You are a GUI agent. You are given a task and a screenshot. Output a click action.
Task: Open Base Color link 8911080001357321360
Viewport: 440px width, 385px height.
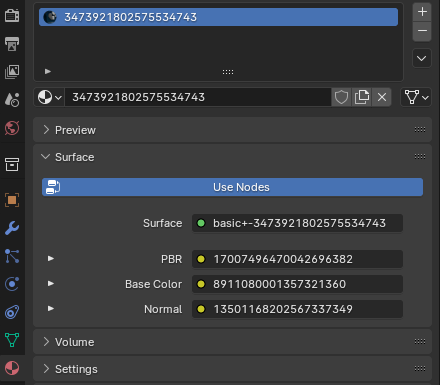(x=297, y=284)
